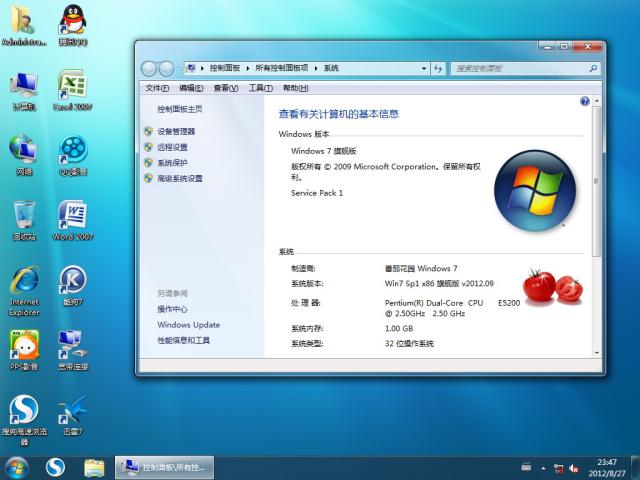Open 性能信息和工具 link

click(x=184, y=340)
